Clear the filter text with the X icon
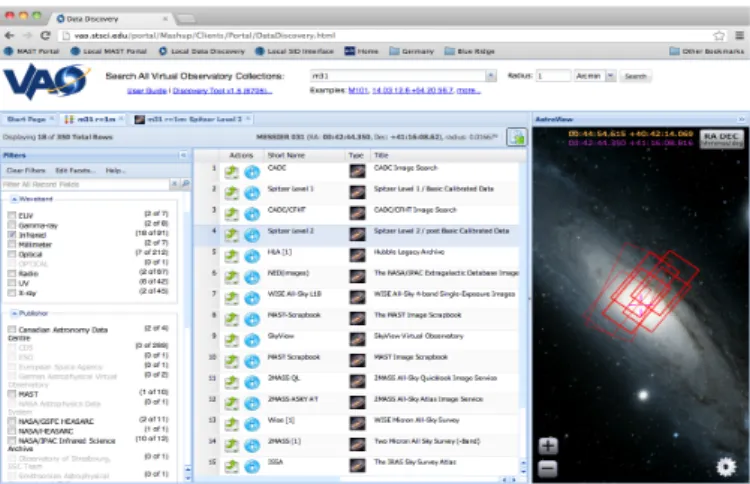 click(175, 184)
